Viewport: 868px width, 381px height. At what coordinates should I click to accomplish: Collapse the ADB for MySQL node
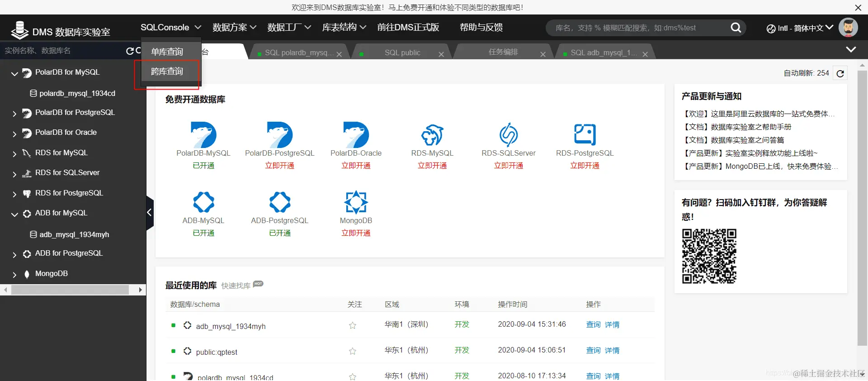[14, 214]
